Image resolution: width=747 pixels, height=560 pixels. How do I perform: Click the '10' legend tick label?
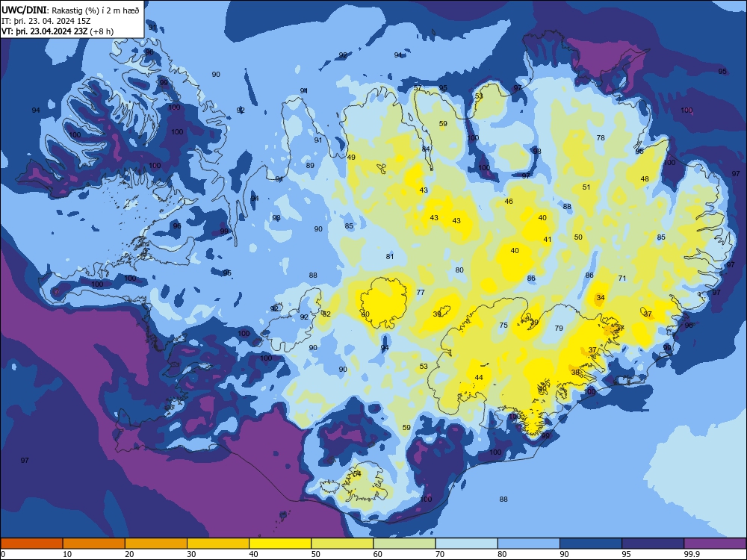pos(67,554)
